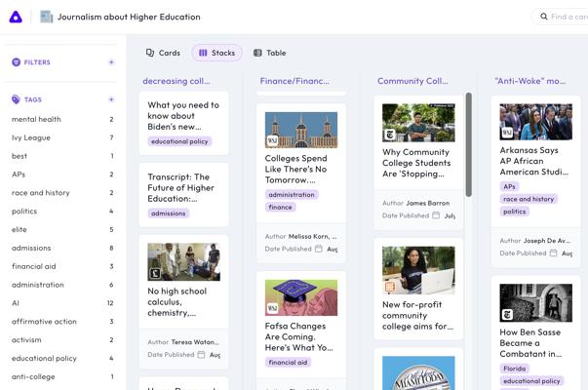Open the Community College stack header
Viewport: 588px width, 390px height.
tap(412, 81)
